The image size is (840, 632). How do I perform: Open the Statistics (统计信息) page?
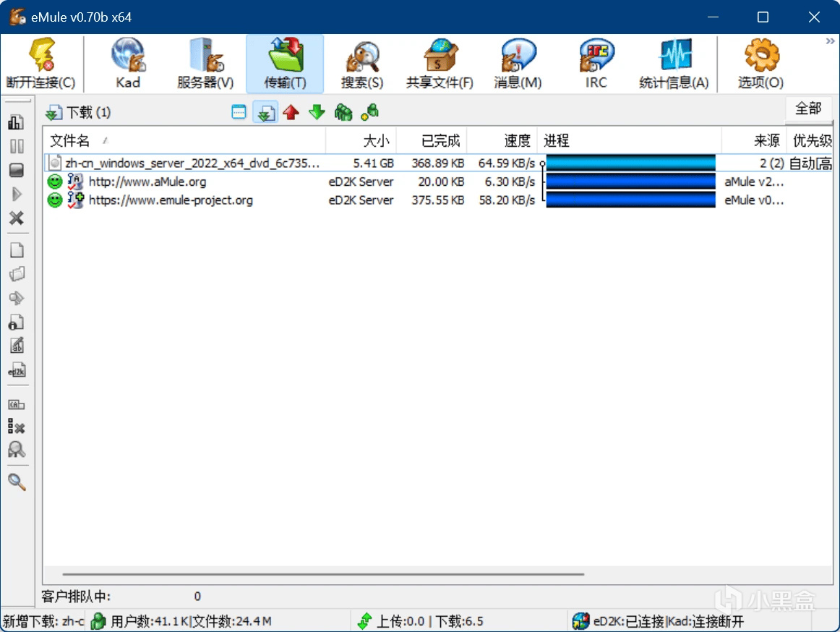point(674,63)
